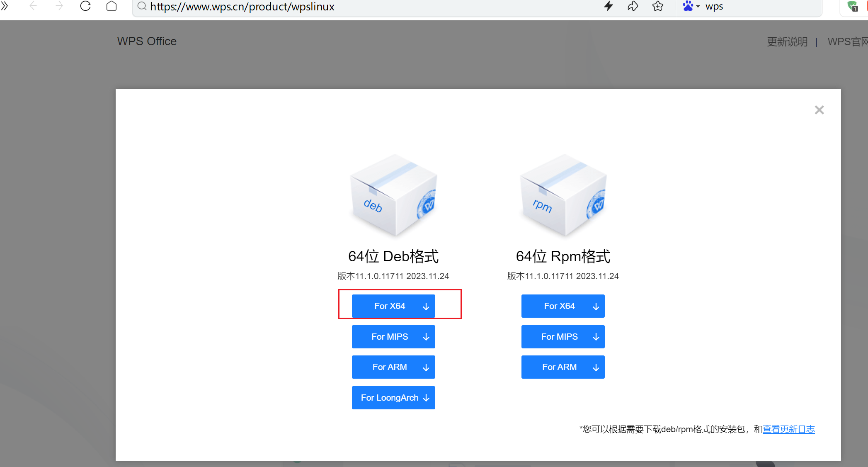Go forward with the browser forward arrow
This screenshot has width=868, height=467.
(x=59, y=6)
